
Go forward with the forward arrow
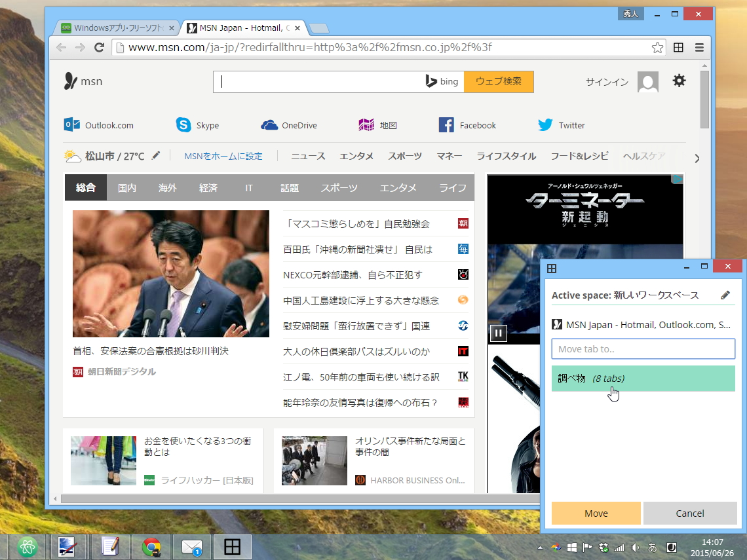(80, 47)
